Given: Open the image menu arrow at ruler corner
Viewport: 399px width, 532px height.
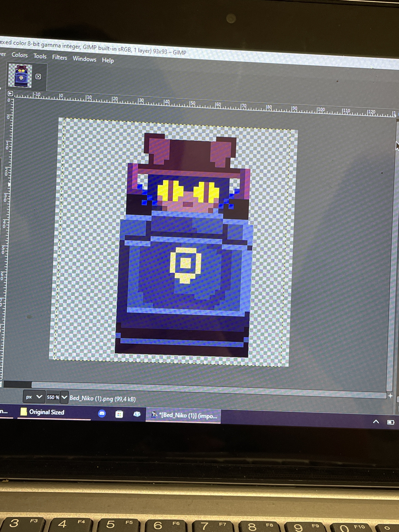Looking at the screenshot, I should tap(10, 93).
